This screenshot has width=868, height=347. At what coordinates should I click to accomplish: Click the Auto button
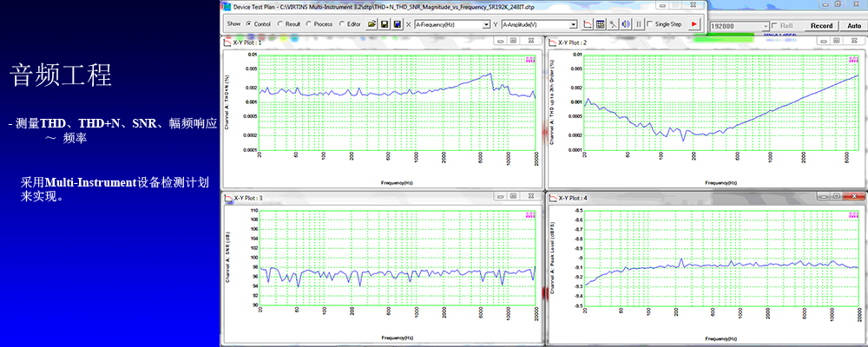(854, 26)
